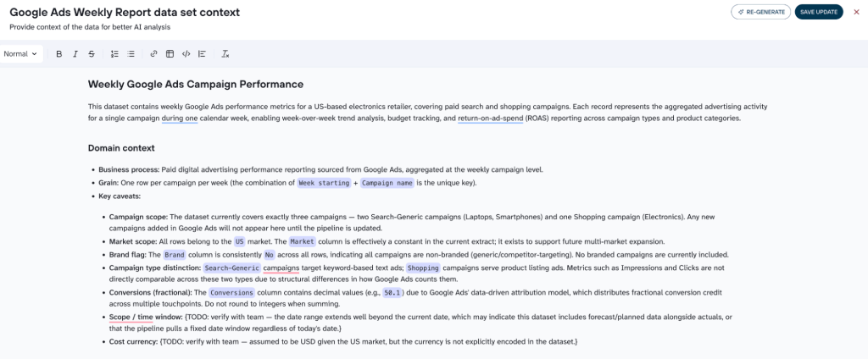
Task: Toggle code block formatting
Action: coord(186,54)
